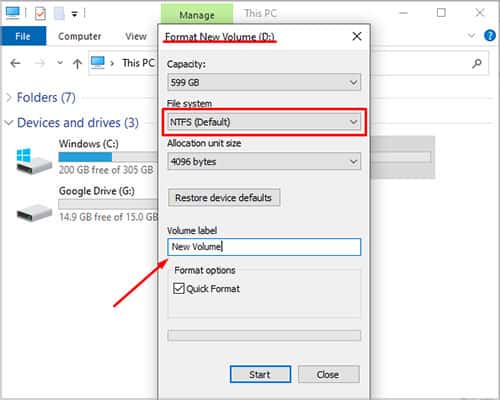Select the Windows (C:) drive icon
This screenshot has height=400, width=500.
(x=34, y=161)
